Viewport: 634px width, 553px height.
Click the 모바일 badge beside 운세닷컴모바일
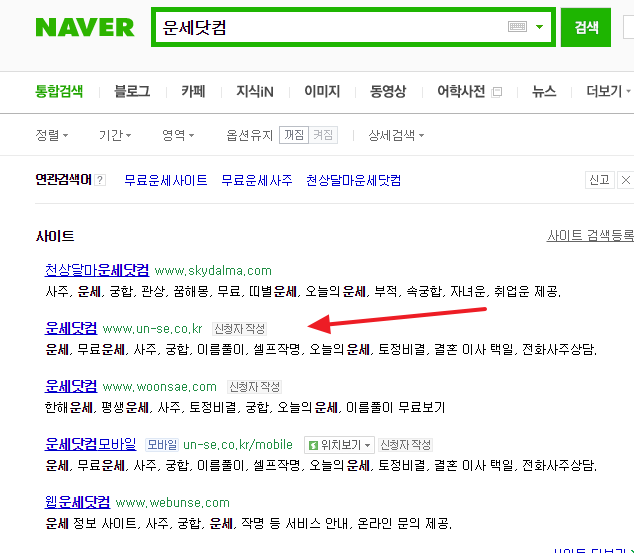coord(162,445)
